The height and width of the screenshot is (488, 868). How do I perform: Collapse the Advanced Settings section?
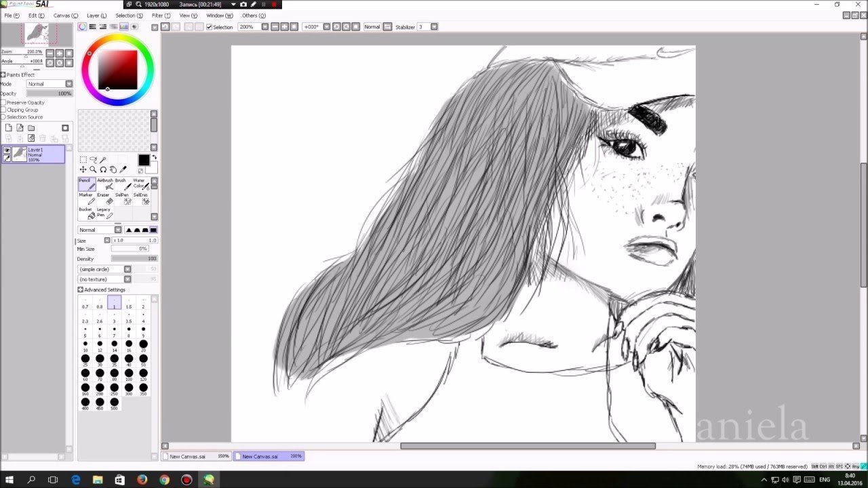(x=81, y=290)
